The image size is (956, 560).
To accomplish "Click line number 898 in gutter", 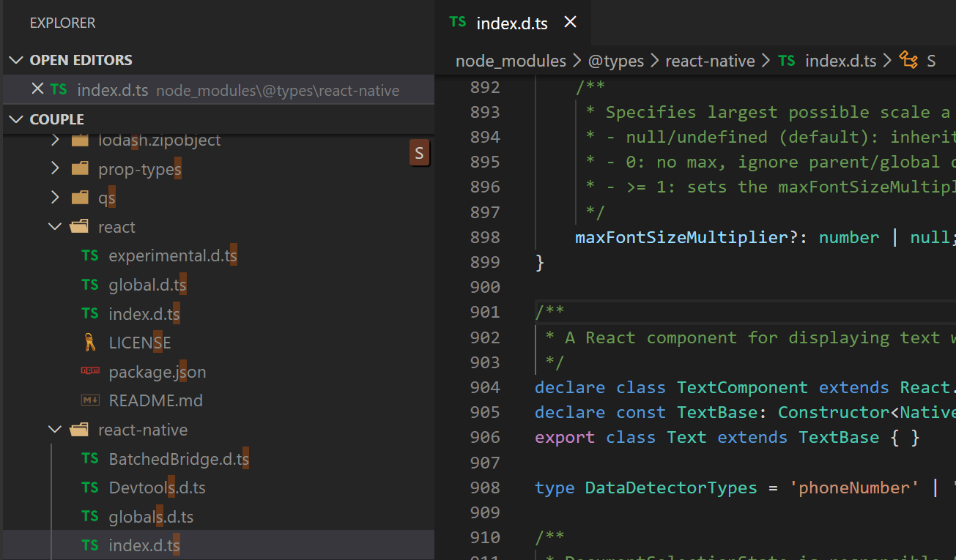I will 485,237.
